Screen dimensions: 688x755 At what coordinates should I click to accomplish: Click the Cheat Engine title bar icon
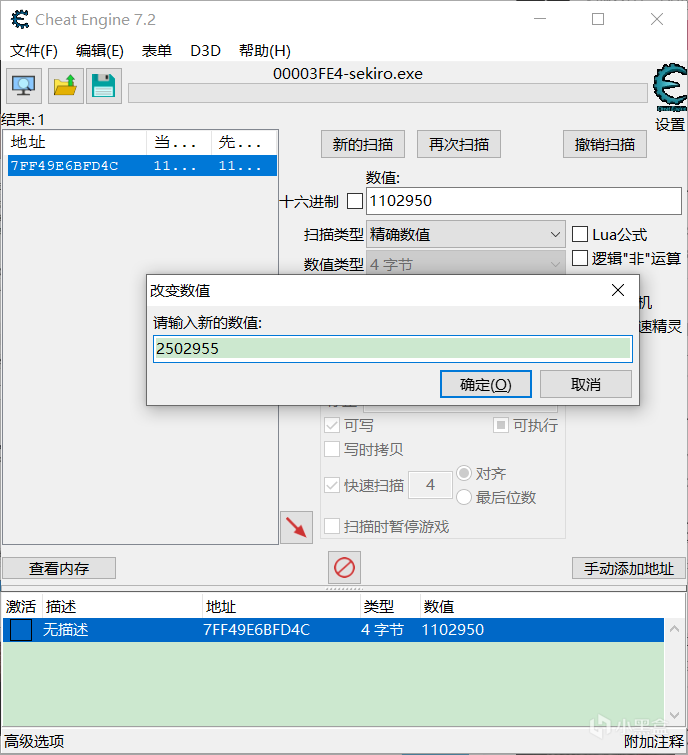click(x=18, y=19)
